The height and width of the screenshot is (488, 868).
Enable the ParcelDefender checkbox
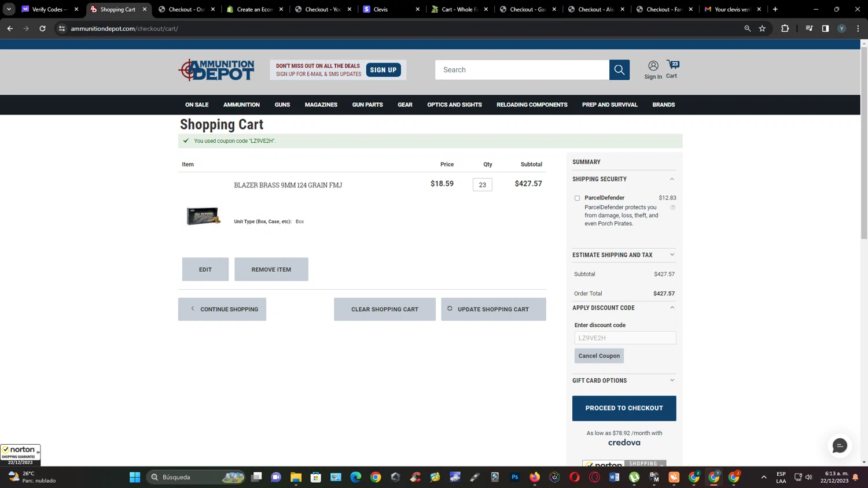click(x=577, y=198)
